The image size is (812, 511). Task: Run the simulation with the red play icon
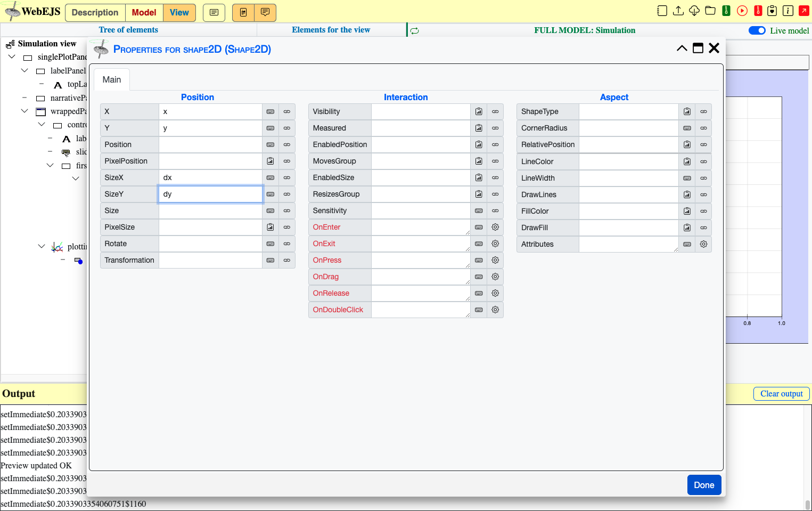tap(742, 11)
